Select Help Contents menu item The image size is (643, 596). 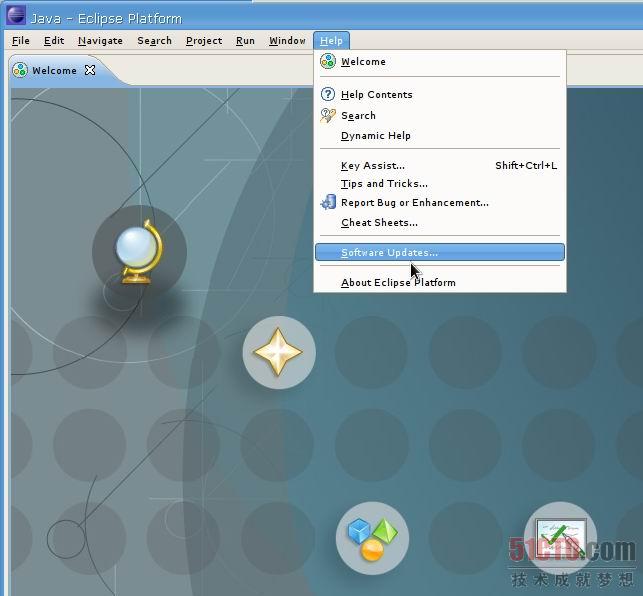pyautogui.click(x=440, y=94)
